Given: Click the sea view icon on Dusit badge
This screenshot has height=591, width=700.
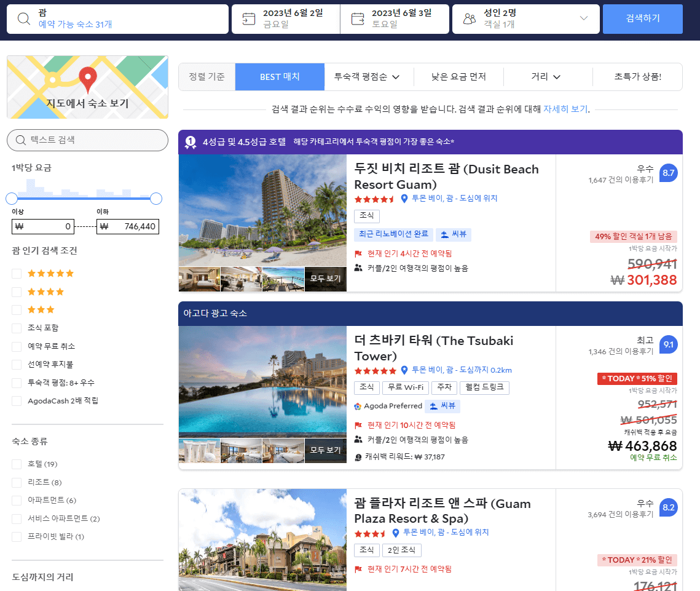Looking at the screenshot, I should click(x=444, y=234).
